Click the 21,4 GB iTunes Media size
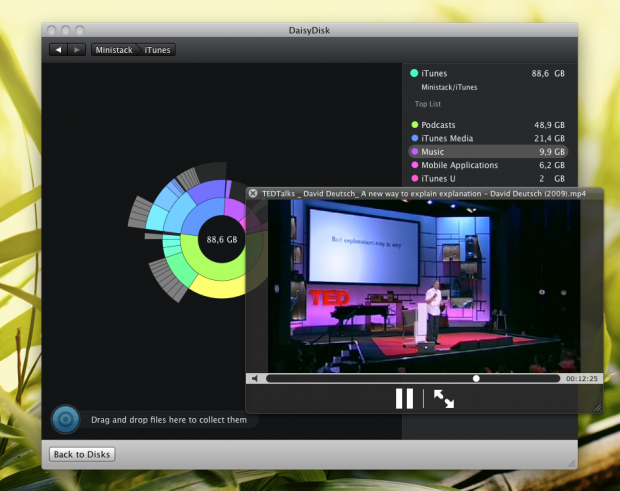 pyautogui.click(x=549, y=138)
